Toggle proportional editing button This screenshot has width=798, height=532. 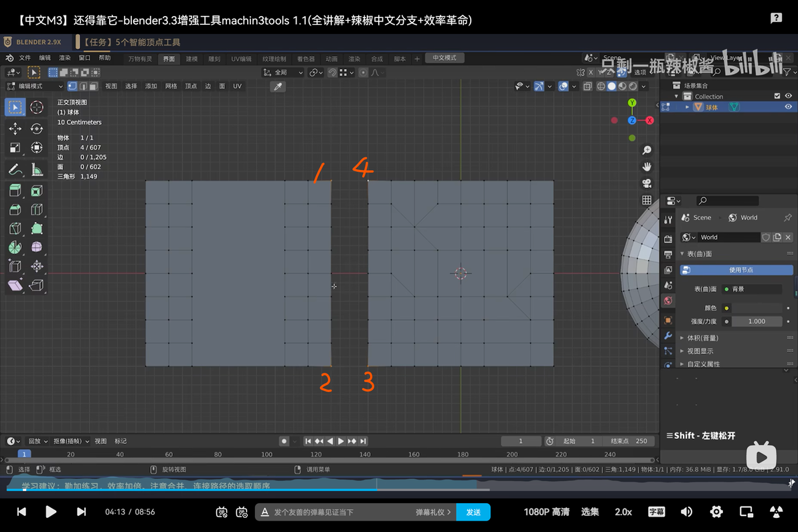(x=363, y=73)
